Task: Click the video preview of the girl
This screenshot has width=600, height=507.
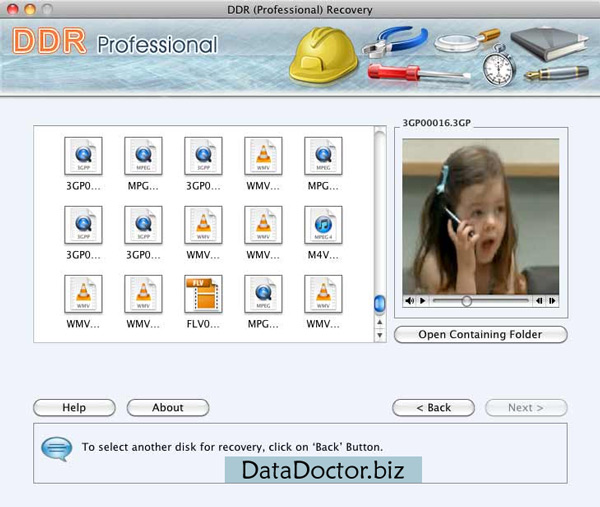Action: pos(481,217)
